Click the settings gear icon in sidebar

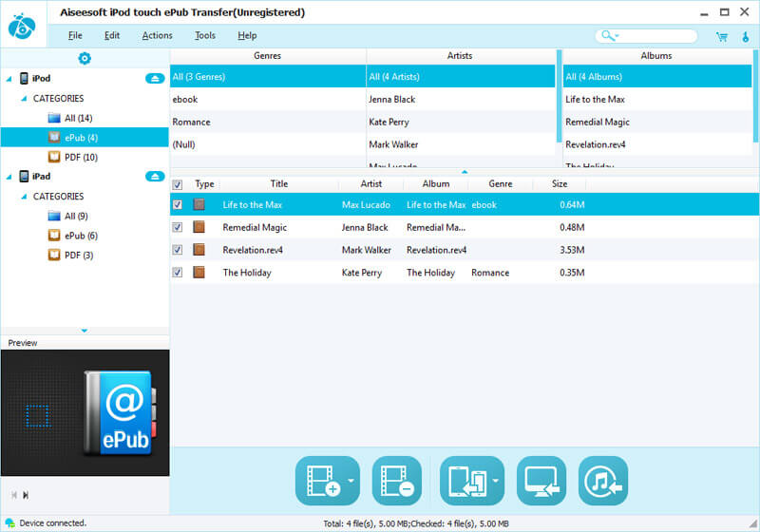click(85, 58)
